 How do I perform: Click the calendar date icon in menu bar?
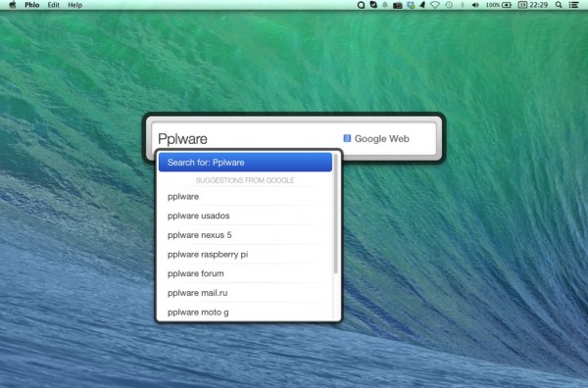(x=522, y=5)
